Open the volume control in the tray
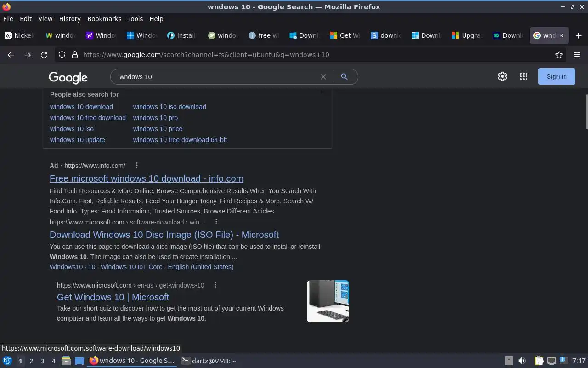Viewport: 588px width, 368px height. (x=522, y=361)
